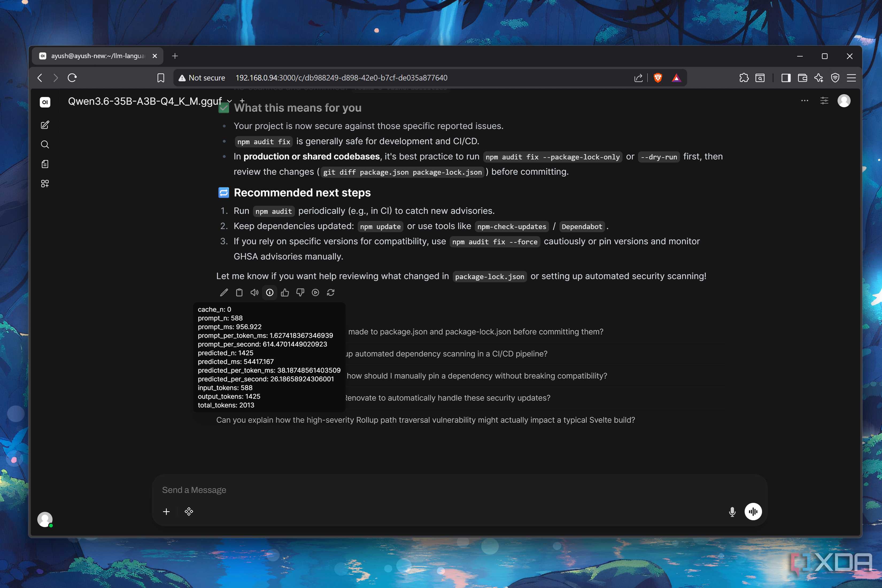The width and height of the screenshot is (882, 588).
Task: Open the chat three-dots menu
Action: click(x=804, y=100)
